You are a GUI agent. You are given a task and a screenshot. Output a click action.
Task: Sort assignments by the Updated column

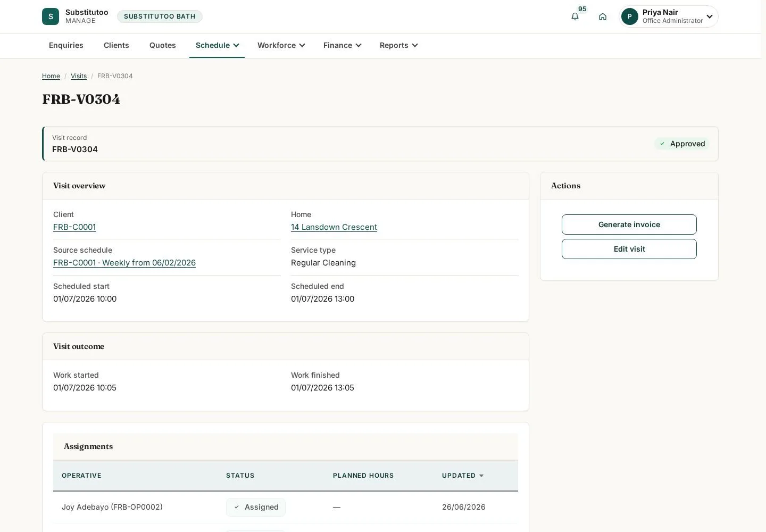tap(463, 476)
